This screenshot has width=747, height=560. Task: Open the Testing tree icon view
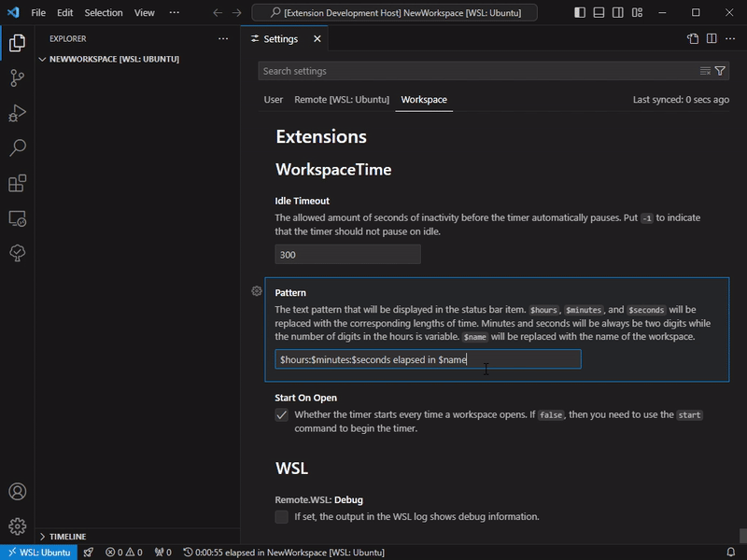tap(17, 253)
